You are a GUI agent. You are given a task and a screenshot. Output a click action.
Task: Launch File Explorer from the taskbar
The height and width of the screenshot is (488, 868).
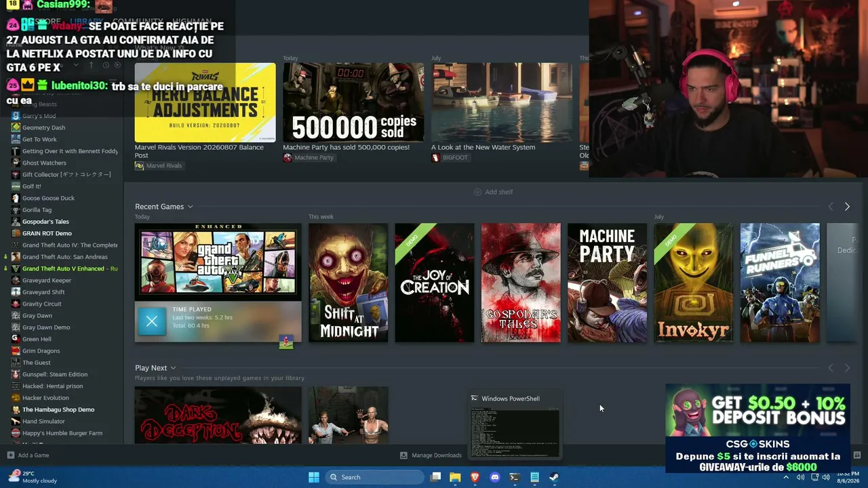(x=455, y=477)
